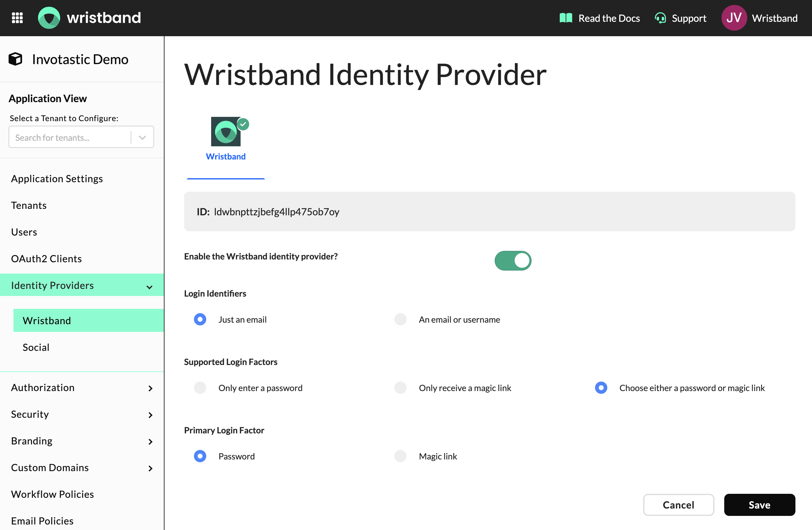Viewport: 812px width, 530px height.
Task: Click the Support headset icon
Action: click(x=660, y=18)
